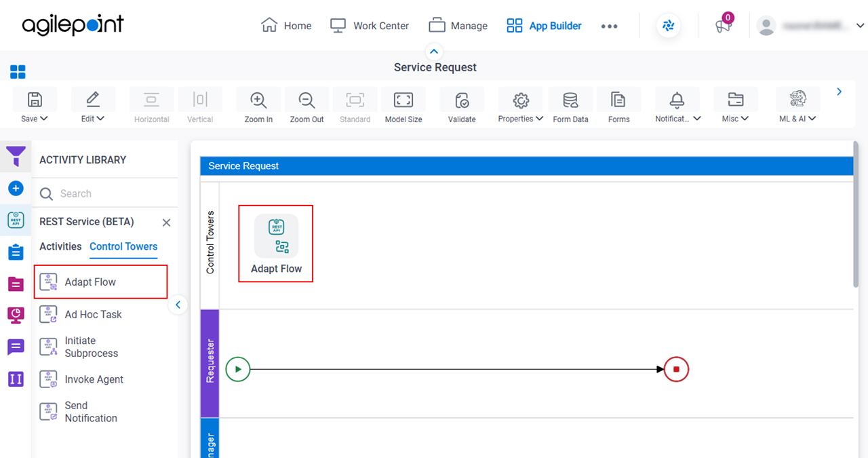This screenshot has width=868, height=458.
Task: Click the purple filter funnel icon
Action: coord(16,157)
